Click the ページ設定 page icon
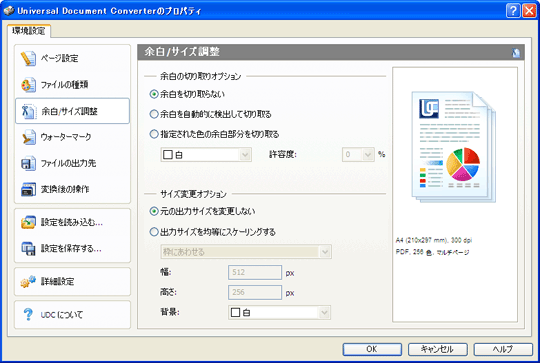Image resolution: width=540 pixels, height=363 pixels. 28,59
